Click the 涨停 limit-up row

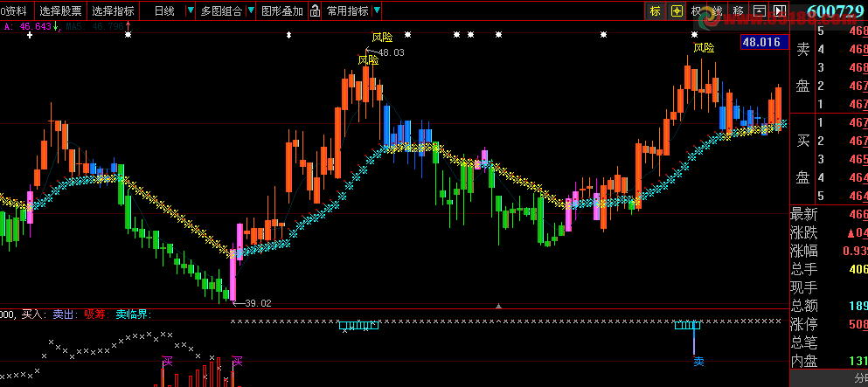coord(829,324)
